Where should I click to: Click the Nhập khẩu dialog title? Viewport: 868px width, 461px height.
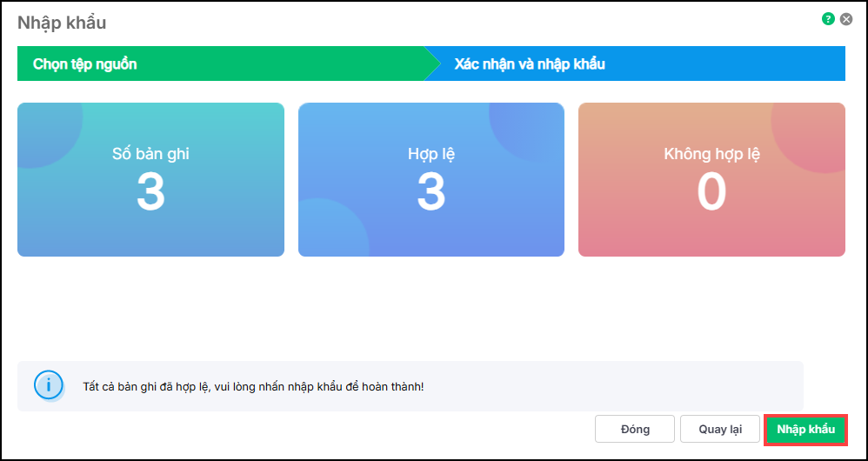coord(62,23)
